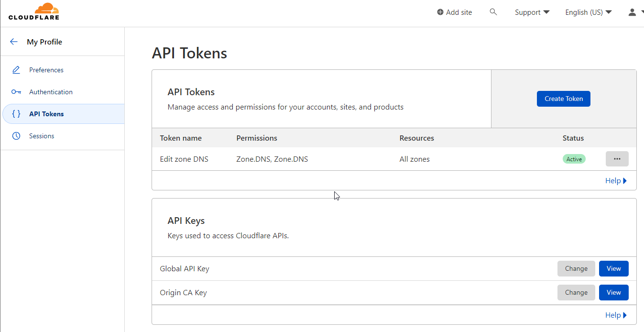
Task: Open the English (US) language dropdown
Action: click(x=589, y=12)
